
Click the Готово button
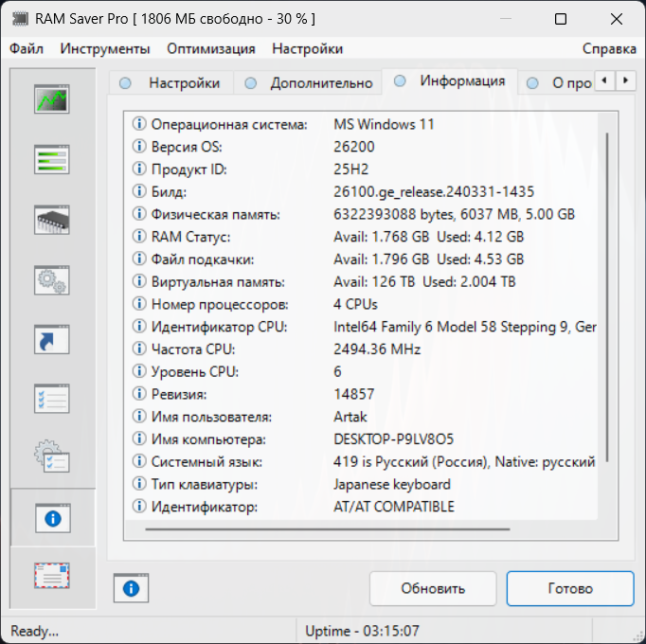tap(570, 588)
